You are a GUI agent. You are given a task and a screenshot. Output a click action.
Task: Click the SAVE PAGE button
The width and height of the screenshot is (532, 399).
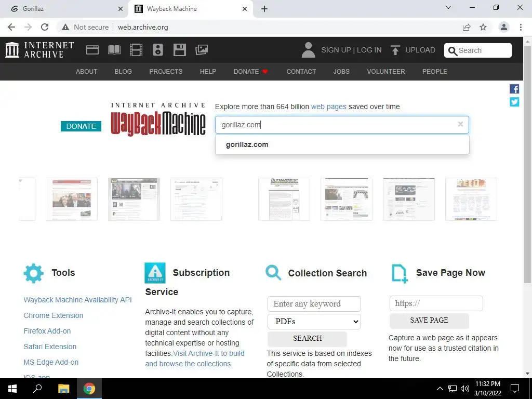(429, 320)
